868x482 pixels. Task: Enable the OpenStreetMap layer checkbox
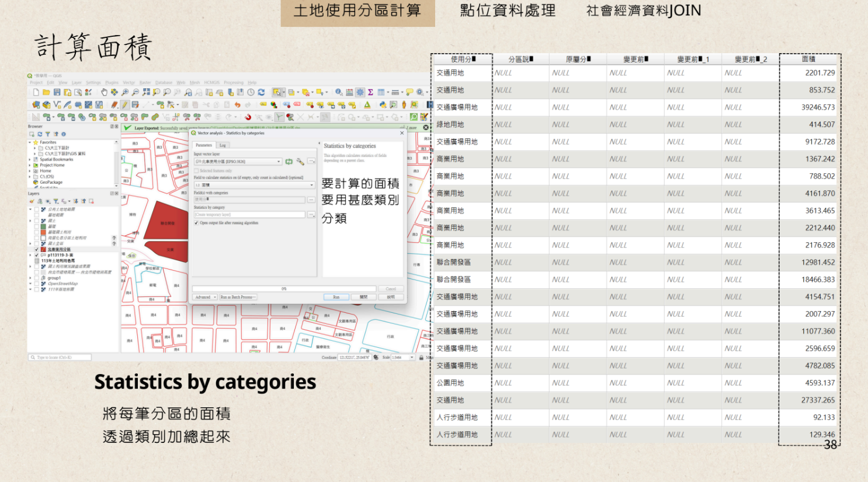point(37,284)
